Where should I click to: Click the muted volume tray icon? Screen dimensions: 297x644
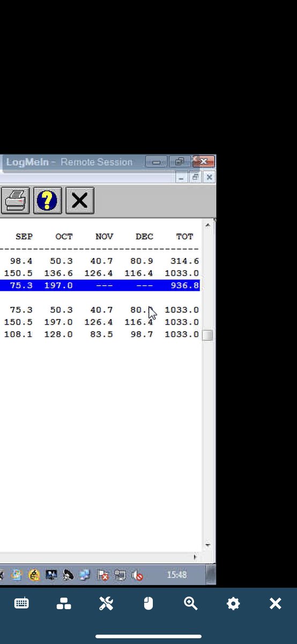click(x=137, y=575)
